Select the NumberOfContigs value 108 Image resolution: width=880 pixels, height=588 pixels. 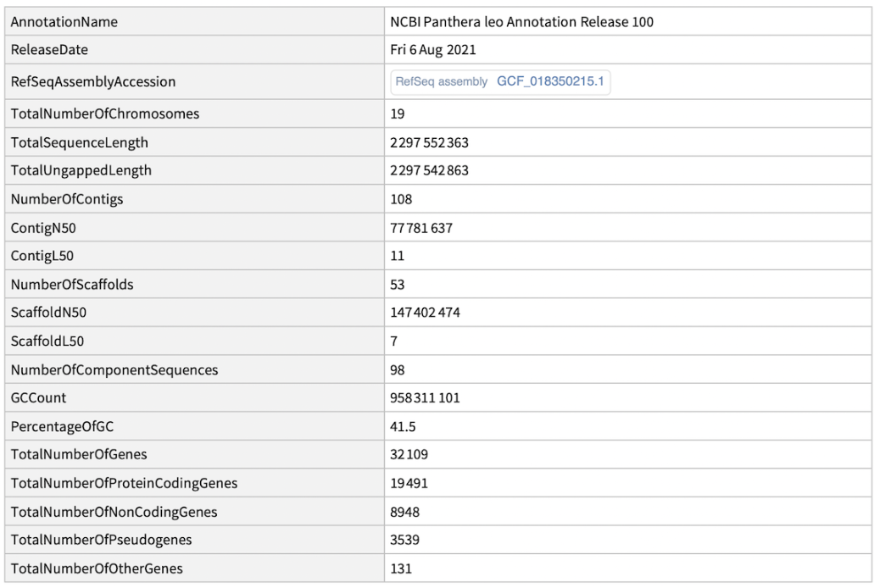[400, 199]
